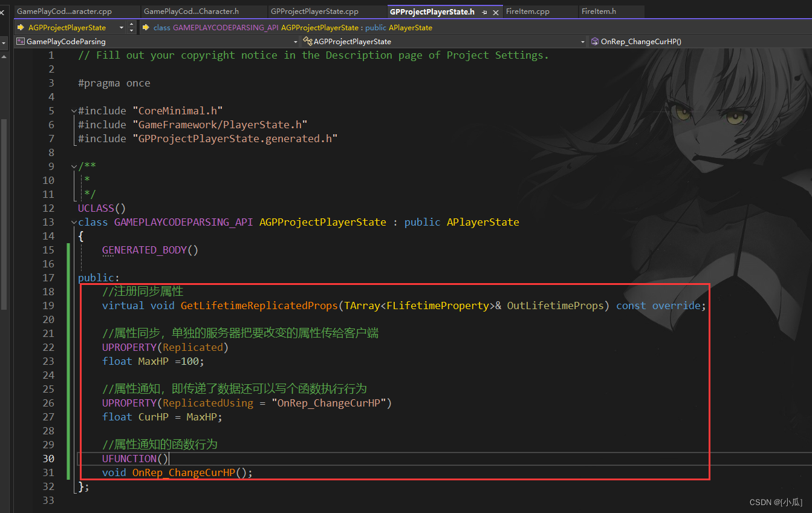
Task: Click line number 1 in the gutter
Action: (x=51, y=55)
